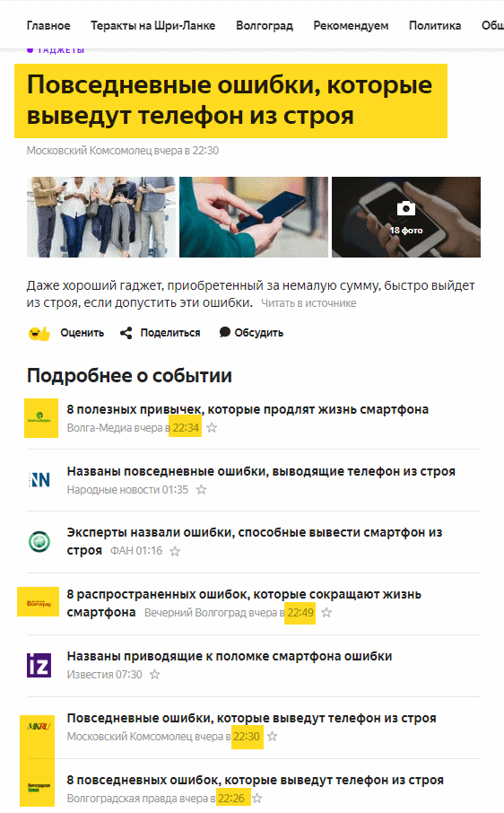Click the Известия iz logo icon
Image resolution: width=504 pixels, height=813 pixels.
(39, 665)
